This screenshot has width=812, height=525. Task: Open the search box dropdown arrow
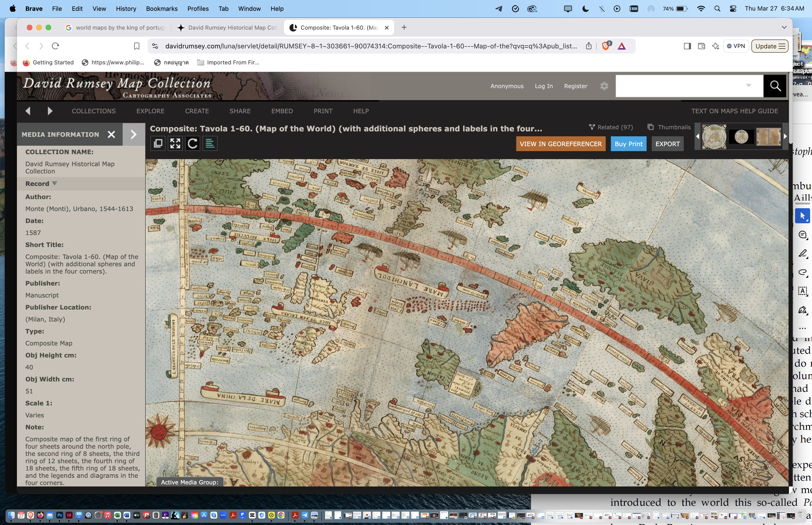click(749, 86)
